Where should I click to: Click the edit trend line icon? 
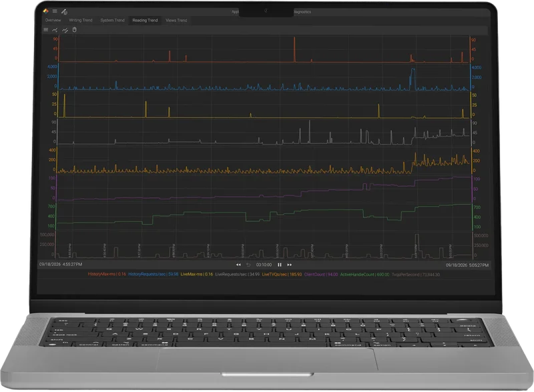(x=65, y=30)
